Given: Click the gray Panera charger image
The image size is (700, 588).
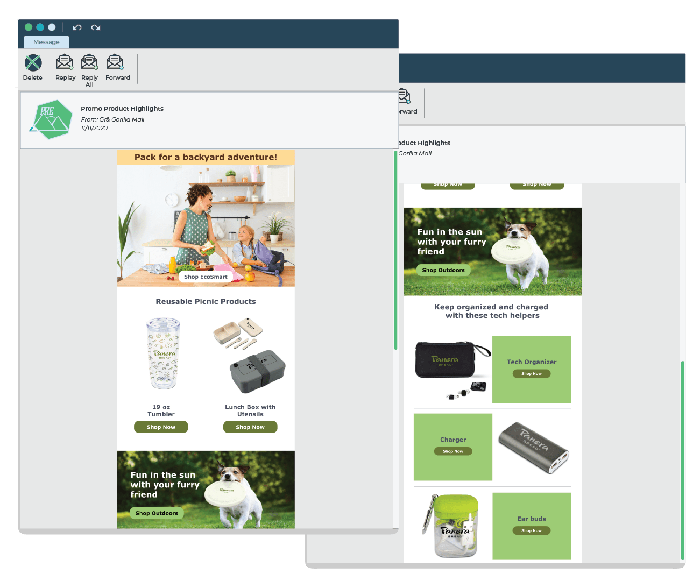Looking at the screenshot, I should [x=533, y=448].
